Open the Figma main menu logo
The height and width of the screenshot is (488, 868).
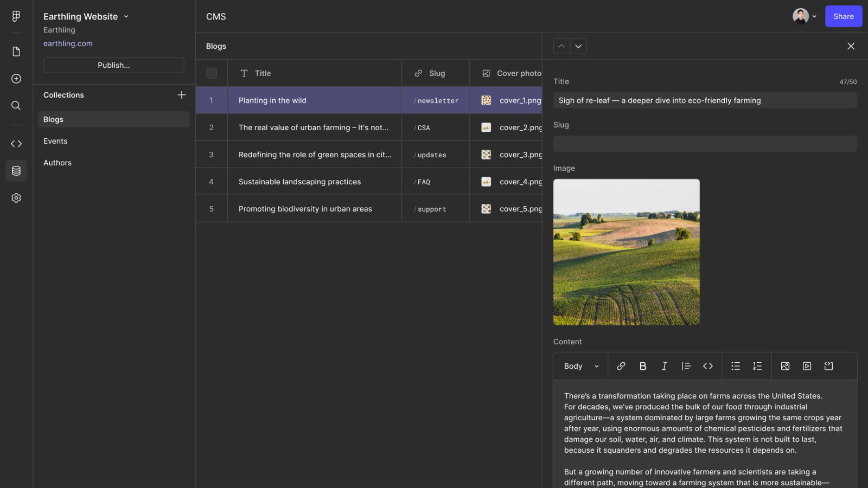point(16,16)
